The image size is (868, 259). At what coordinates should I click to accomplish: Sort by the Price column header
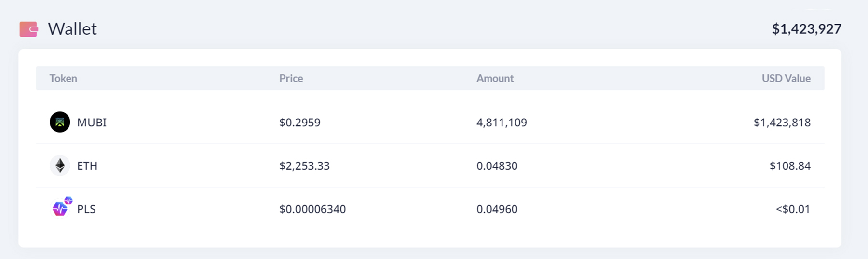click(291, 78)
